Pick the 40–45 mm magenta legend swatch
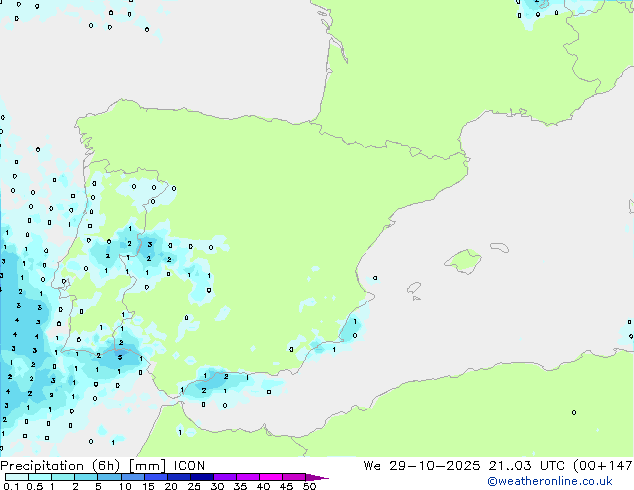The width and height of the screenshot is (634, 490). 271,477
